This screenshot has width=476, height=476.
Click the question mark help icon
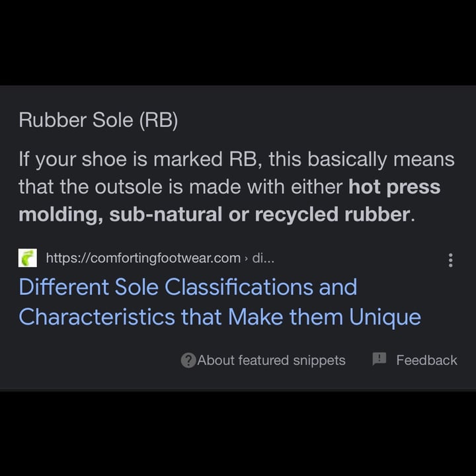point(188,360)
